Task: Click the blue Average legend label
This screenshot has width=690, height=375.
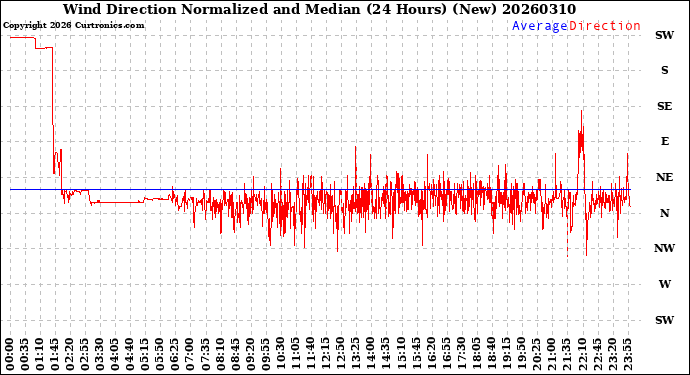Action: point(540,26)
